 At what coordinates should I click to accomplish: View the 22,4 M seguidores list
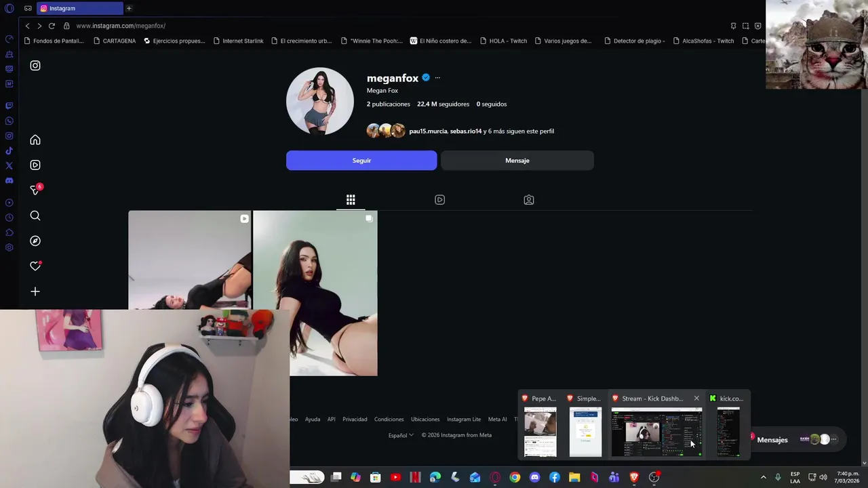pos(443,104)
